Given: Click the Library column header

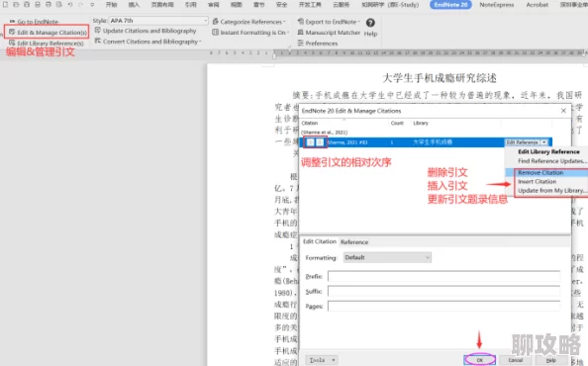Looking at the screenshot, I should (x=421, y=123).
